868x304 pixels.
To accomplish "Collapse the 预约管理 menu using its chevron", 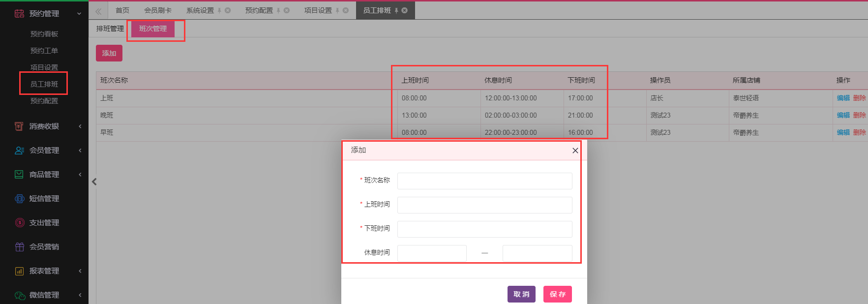I will 79,14.
